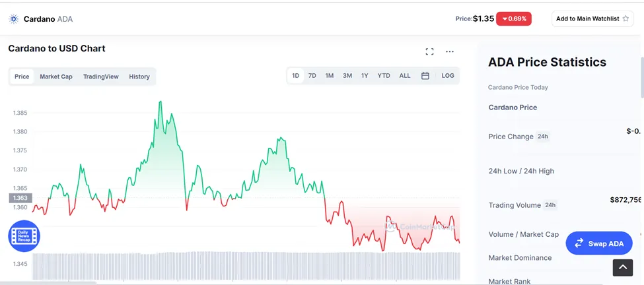The image size is (644, 285).
Task: Click the volume bars below chart
Action: coord(246,266)
